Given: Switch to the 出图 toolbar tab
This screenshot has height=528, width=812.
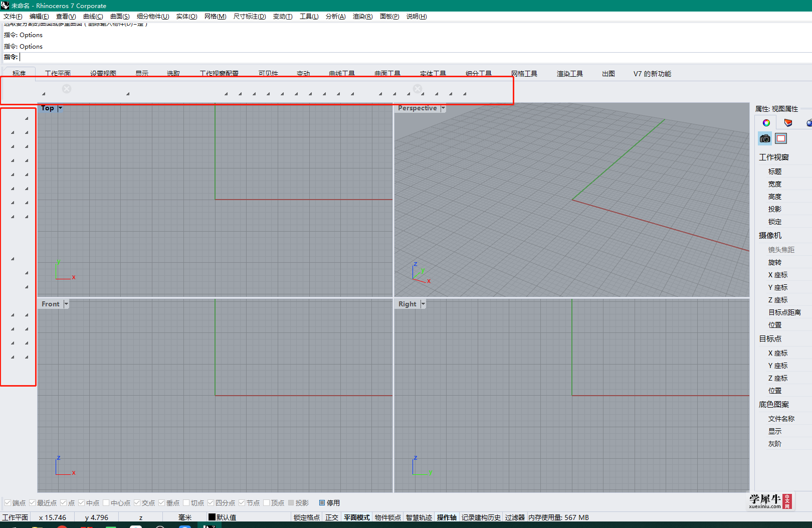Looking at the screenshot, I should coord(608,73).
